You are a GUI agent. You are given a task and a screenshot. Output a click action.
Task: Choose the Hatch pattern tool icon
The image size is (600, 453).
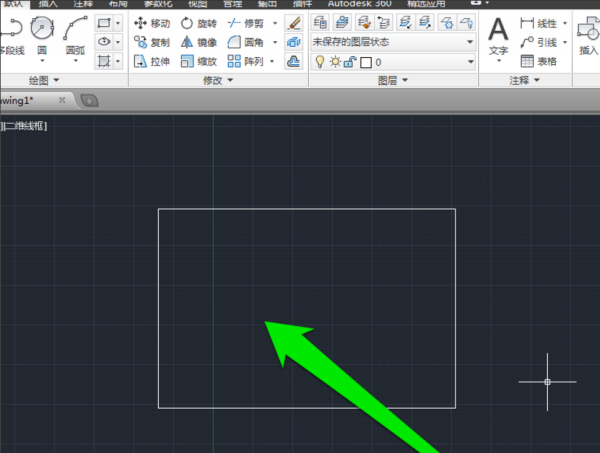tap(104, 61)
